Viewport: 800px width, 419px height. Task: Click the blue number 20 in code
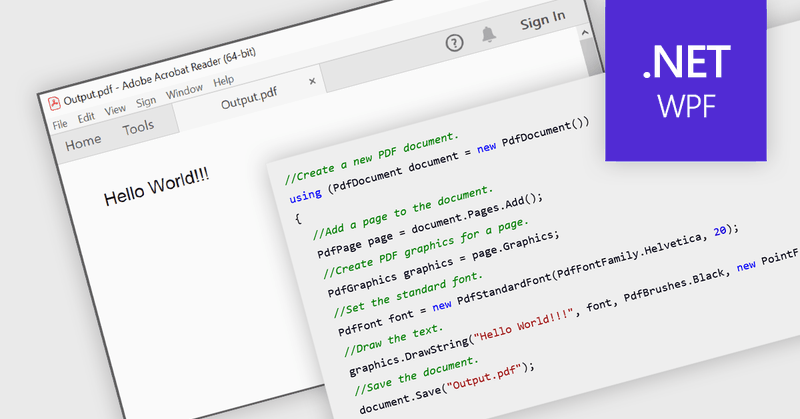719,231
